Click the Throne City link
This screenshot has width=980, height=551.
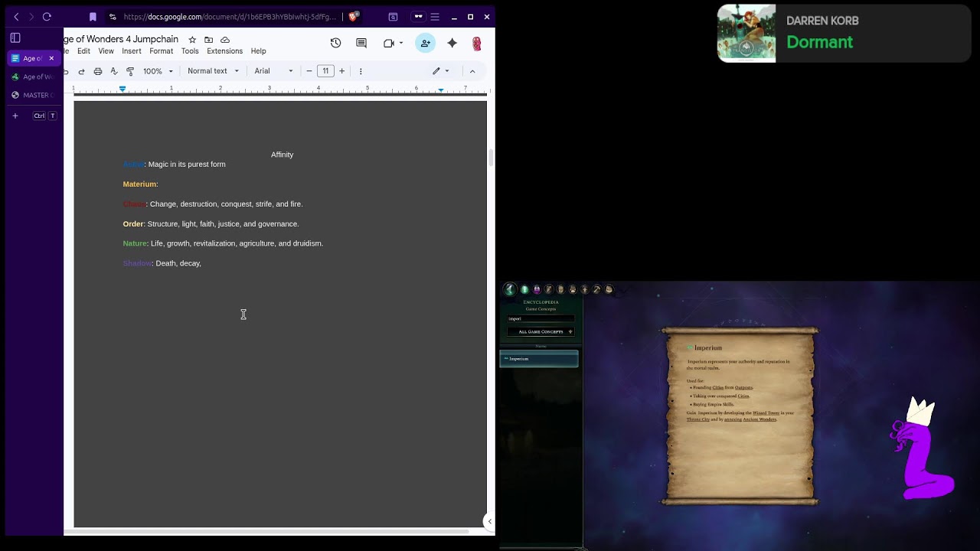(x=697, y=419)
